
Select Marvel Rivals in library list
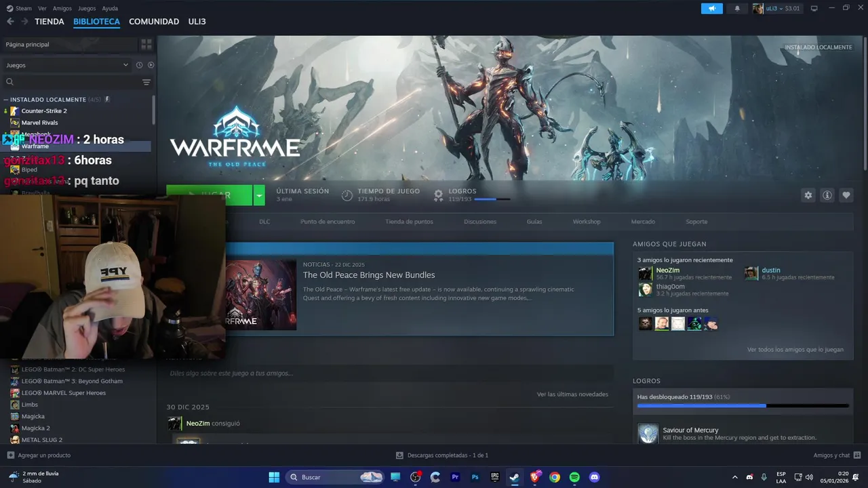pyautogui.click(x=39, y=123)
